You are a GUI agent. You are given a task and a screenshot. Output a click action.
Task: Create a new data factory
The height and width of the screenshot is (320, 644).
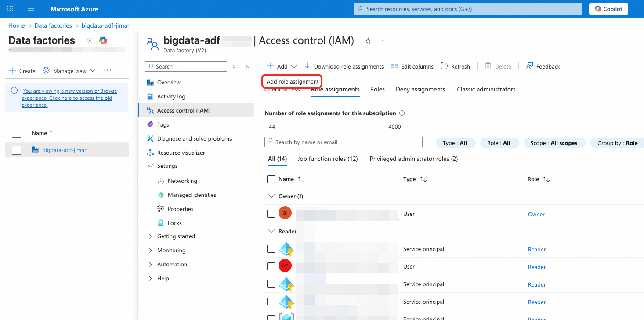coord(22,71)
